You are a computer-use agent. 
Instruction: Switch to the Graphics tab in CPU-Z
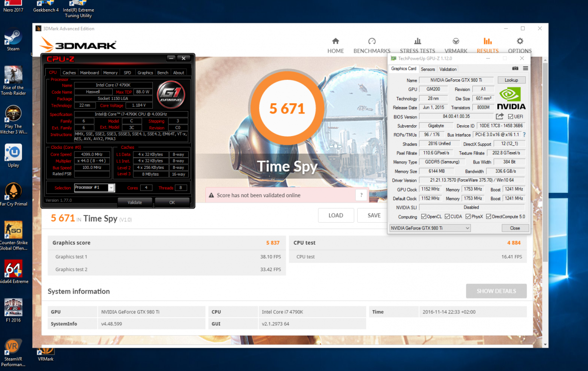(145, 72)
